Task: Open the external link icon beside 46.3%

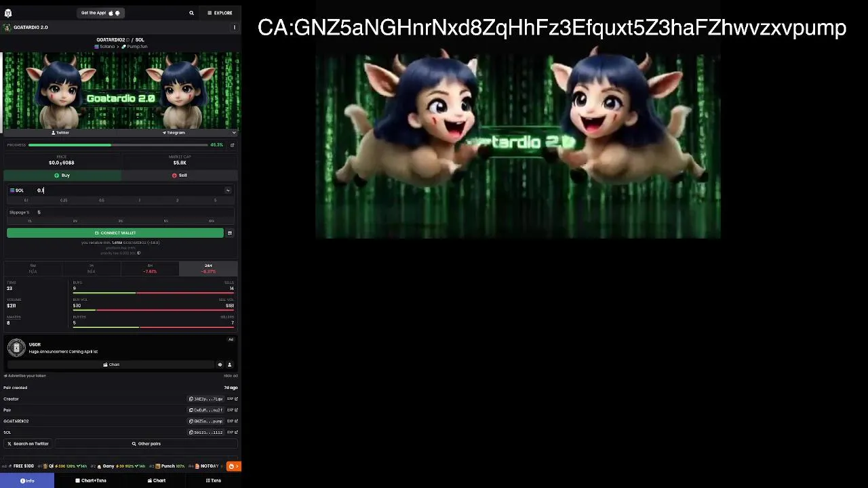Action: 232,145
